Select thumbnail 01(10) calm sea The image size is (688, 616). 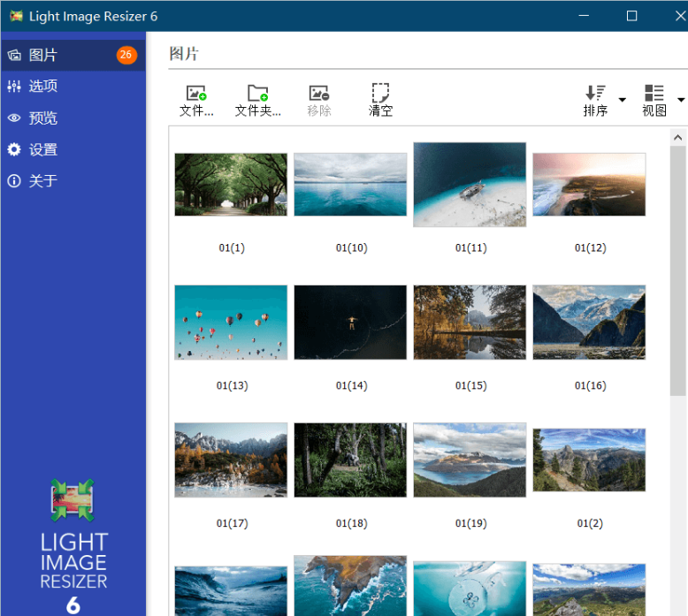click(x=350, y=185)
